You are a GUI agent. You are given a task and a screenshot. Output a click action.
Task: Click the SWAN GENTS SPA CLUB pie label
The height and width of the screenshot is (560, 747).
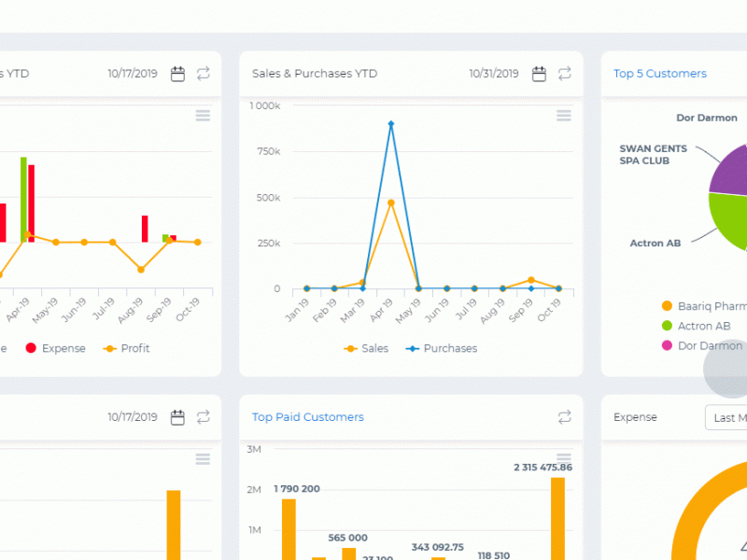[x=653, y=155]
